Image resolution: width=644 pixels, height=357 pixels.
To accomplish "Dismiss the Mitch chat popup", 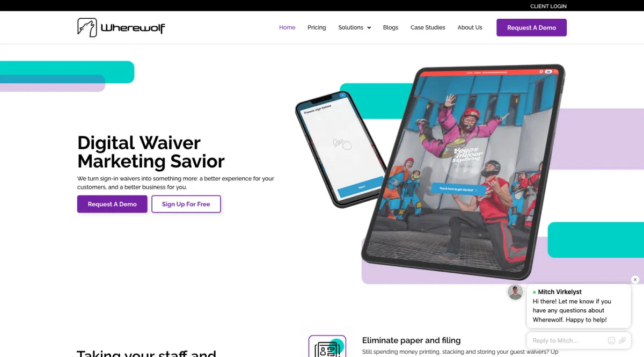I will point(635,280).
